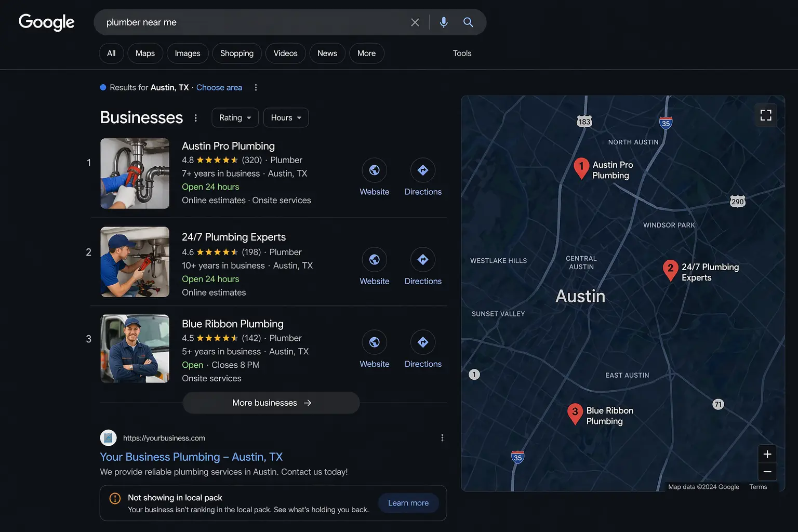798x532 pixels.
Task: Open the Austin Pro Plumbing thumbnail photo
Action: pos(135,174)
